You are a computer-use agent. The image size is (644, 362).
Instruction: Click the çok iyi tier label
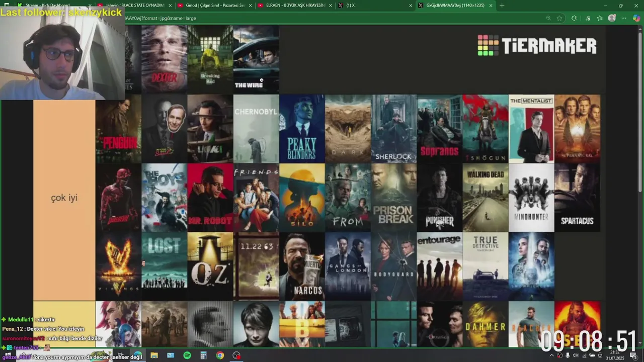[64, 198]
